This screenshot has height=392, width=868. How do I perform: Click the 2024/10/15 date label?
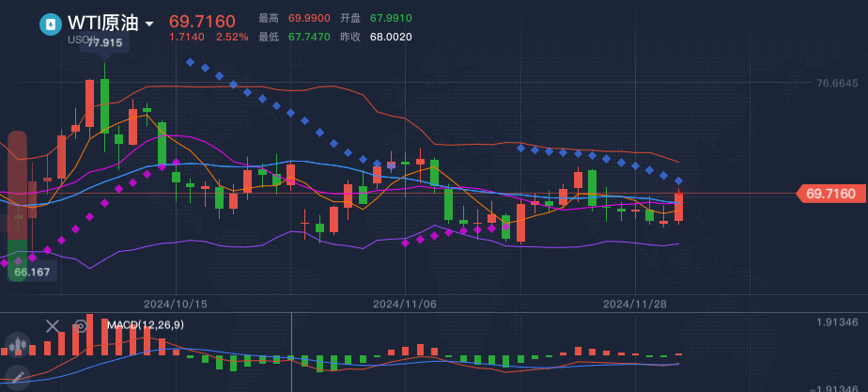point(175,305)
